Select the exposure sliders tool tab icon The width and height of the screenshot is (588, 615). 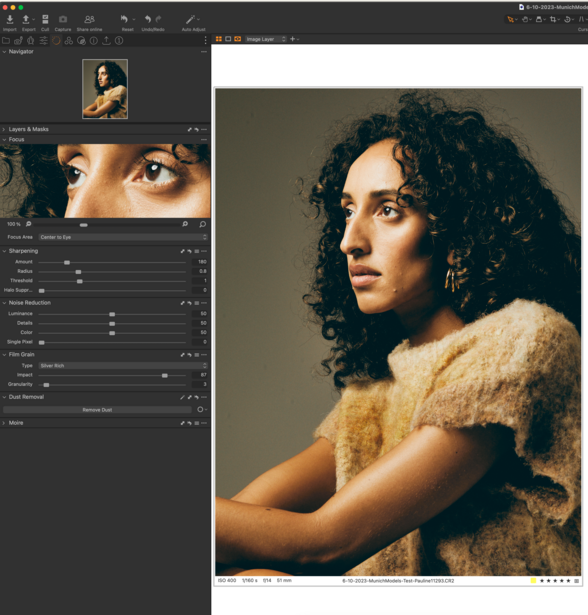click(44, 40)
